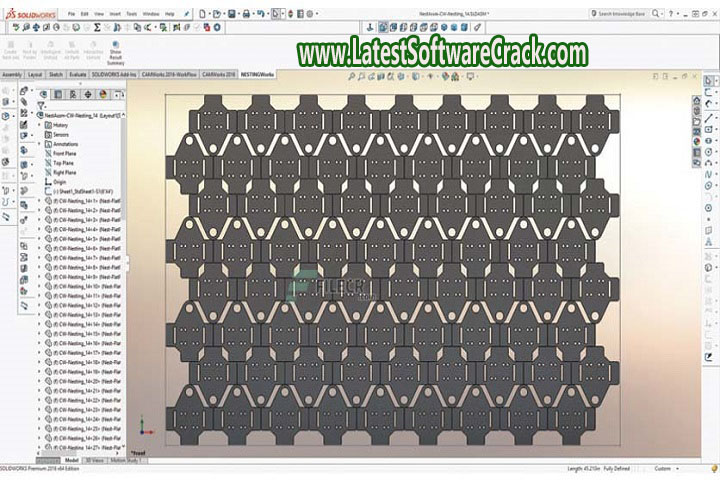Image resolution: width=720 pixels, height=480 pixels.
Task: Open the Help menu
Action: click(x=169, y=14)
